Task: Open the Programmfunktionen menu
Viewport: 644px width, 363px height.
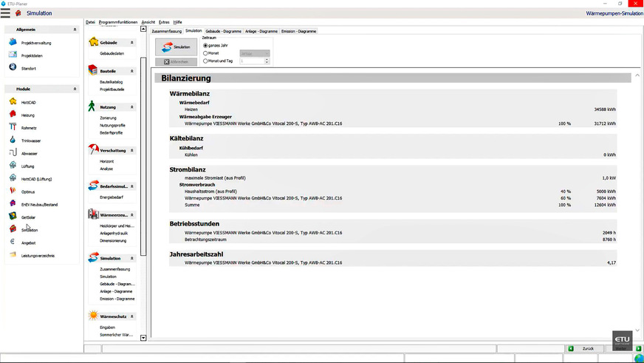Action: click(118, 22)
